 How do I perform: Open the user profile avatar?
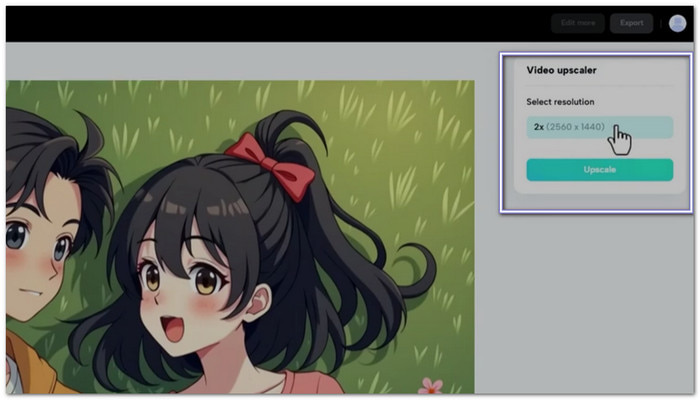tap(677, 23)
